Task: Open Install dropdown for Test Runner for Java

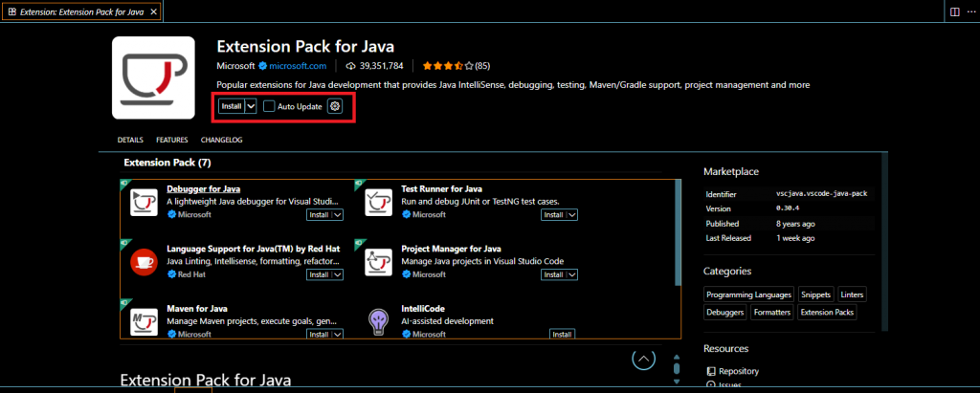Action: tap(572, 214)
